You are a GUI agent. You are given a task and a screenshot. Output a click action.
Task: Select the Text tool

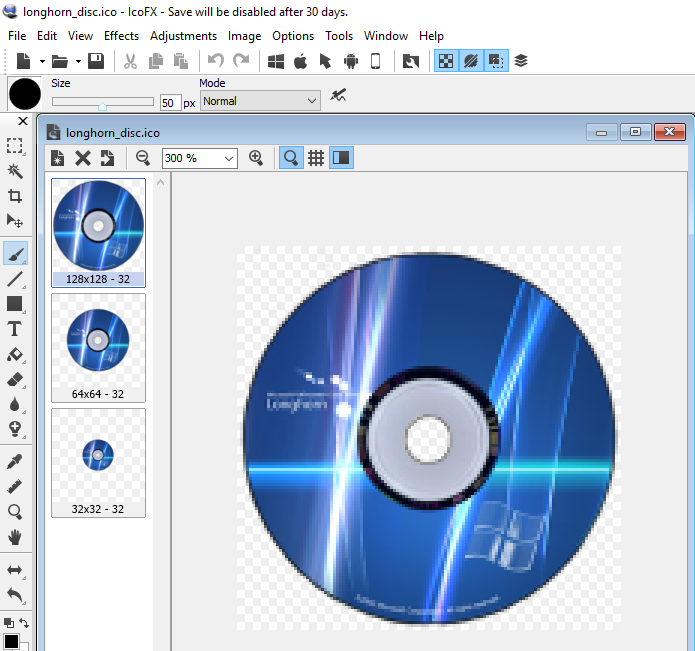click(15, 329)
